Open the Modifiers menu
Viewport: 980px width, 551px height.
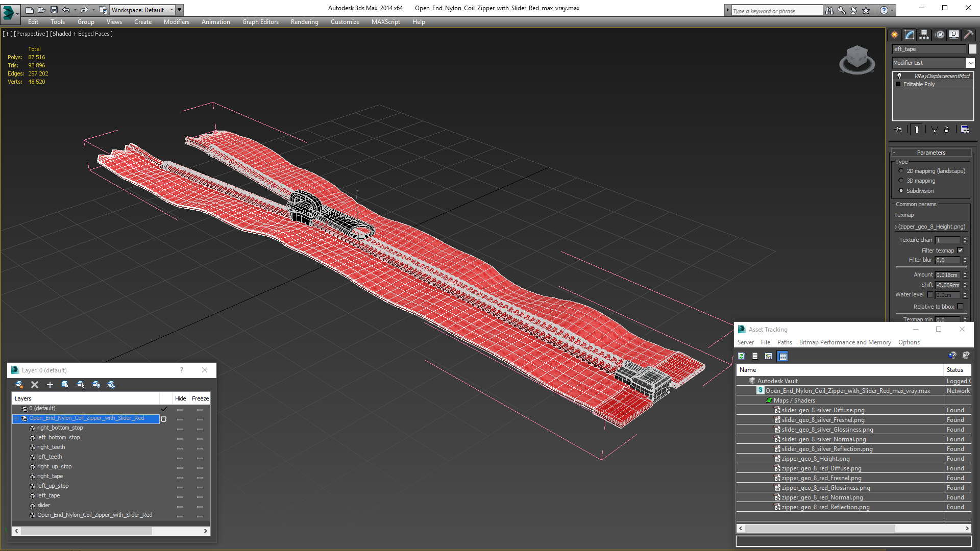point(177,22)
